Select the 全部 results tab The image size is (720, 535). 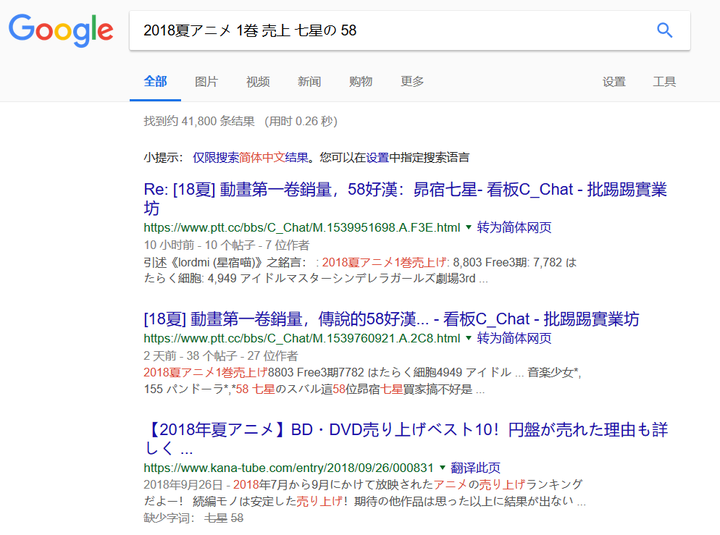(155, 82)
